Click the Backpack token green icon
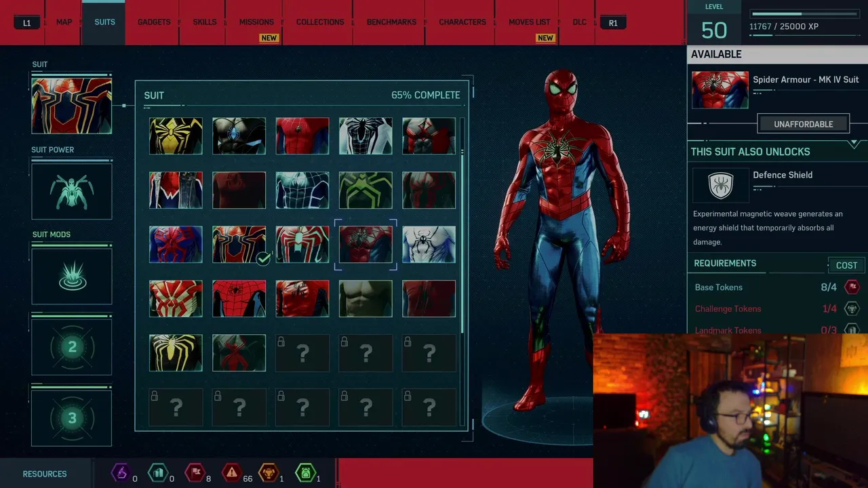868x488 pixels. (x=305, y=472)
